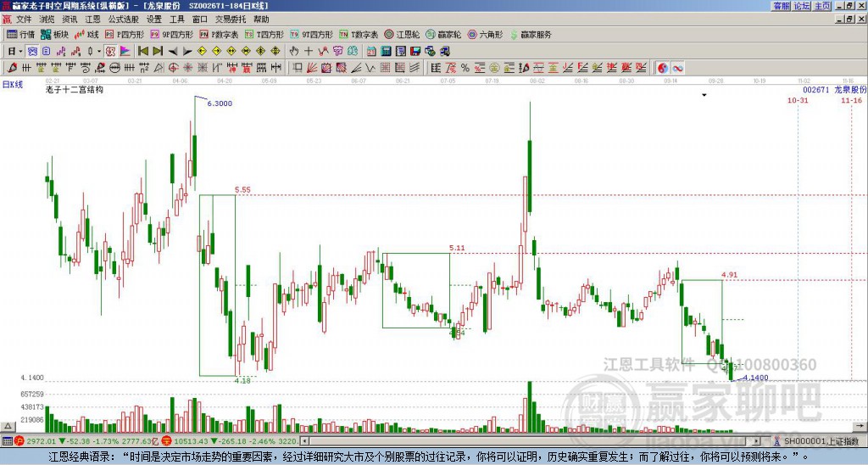This screenshot has width=868, height=465.
Task: Switch to K线 chart view
Action: 86,34
